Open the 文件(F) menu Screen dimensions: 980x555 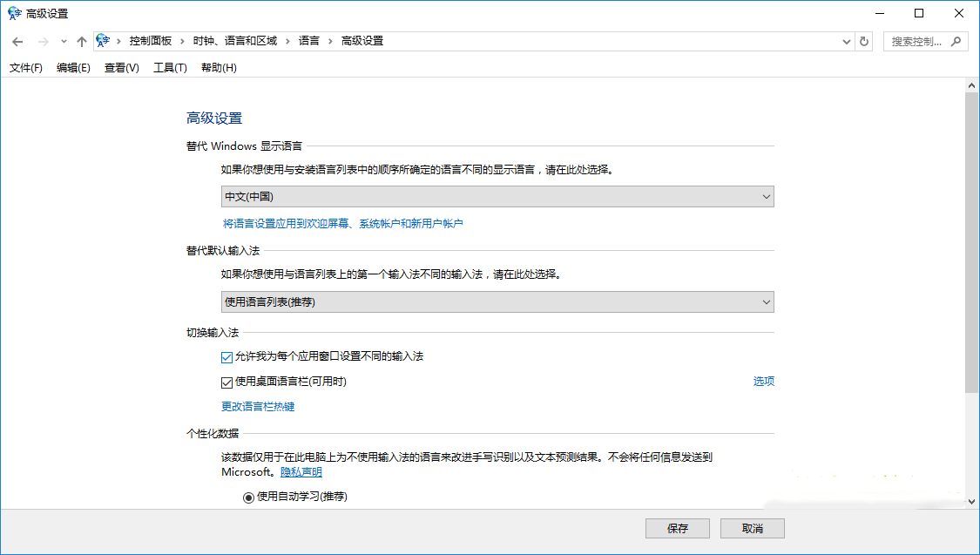[x=26, y=68]
